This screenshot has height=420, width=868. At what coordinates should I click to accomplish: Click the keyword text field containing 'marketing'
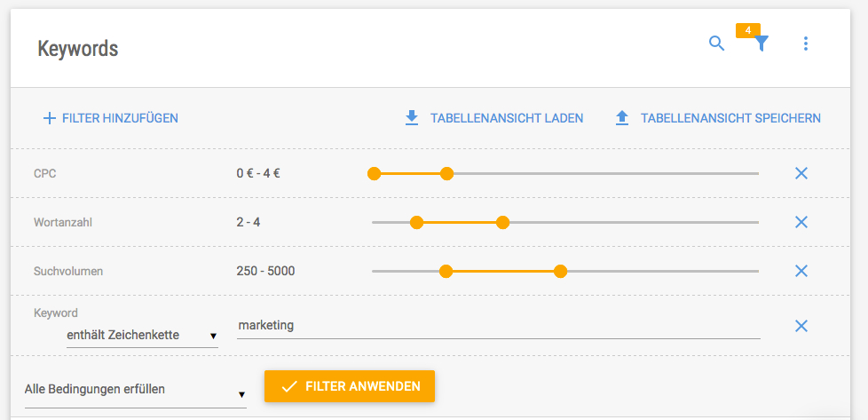499,326
